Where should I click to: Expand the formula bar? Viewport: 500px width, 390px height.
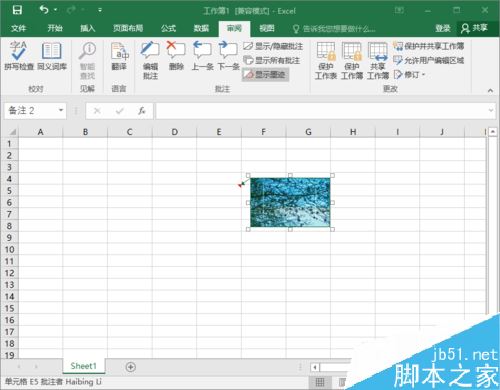point(491,110)
